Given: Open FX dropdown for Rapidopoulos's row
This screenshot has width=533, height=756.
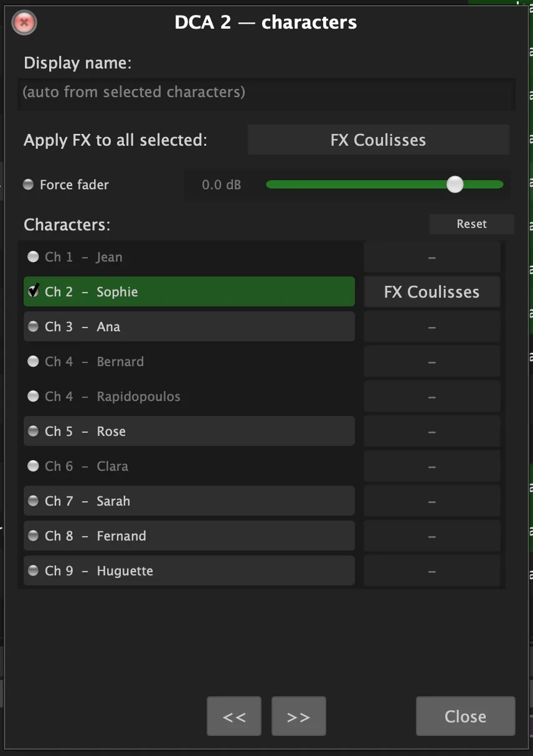Looking at the screenshot, I should [x=432, y=397].
